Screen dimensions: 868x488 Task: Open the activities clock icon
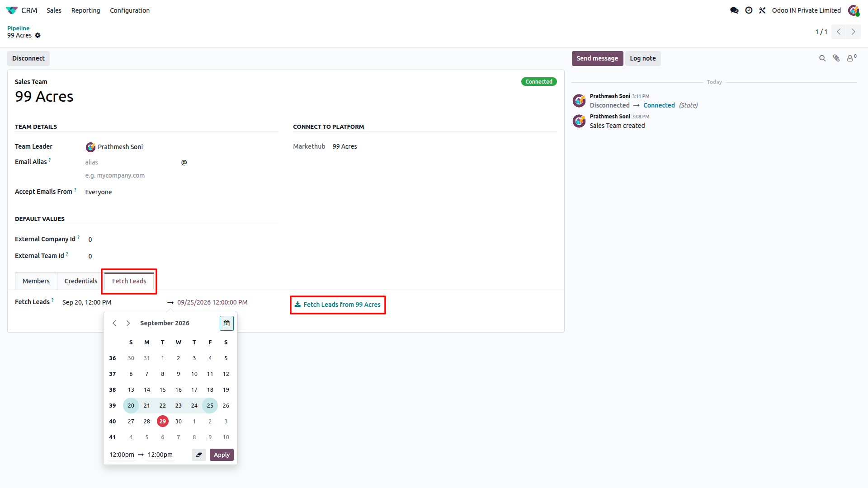(x=749, y=10)
